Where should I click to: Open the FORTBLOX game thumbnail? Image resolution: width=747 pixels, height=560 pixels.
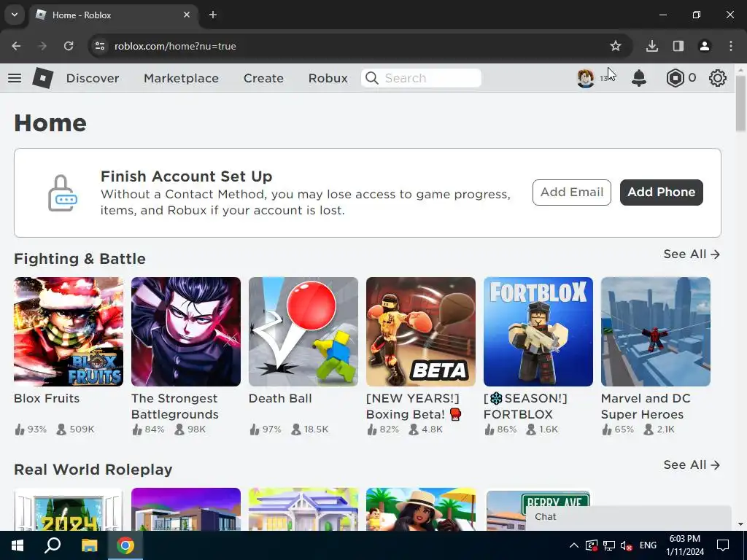click(538, 332)
